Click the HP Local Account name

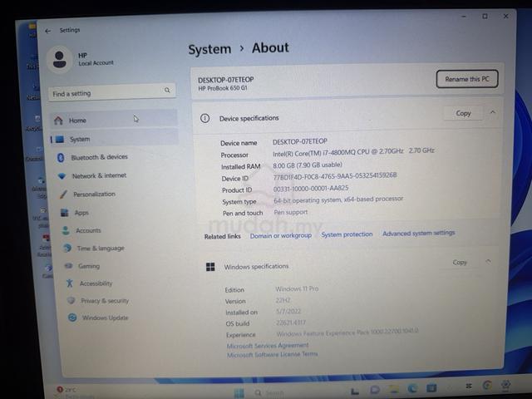(96, 59)
